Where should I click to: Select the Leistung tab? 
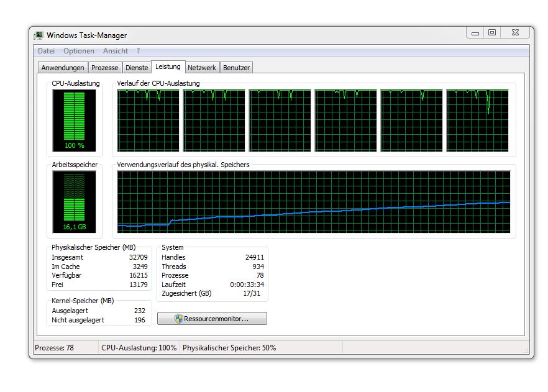click(x=168, y=66)
